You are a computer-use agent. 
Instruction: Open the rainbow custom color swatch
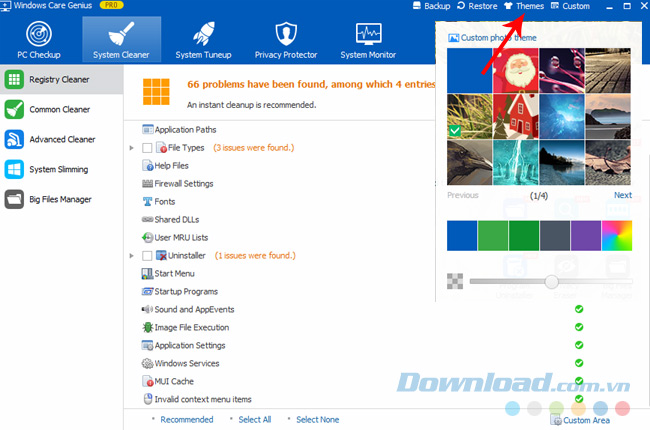[x=617, y=236]
